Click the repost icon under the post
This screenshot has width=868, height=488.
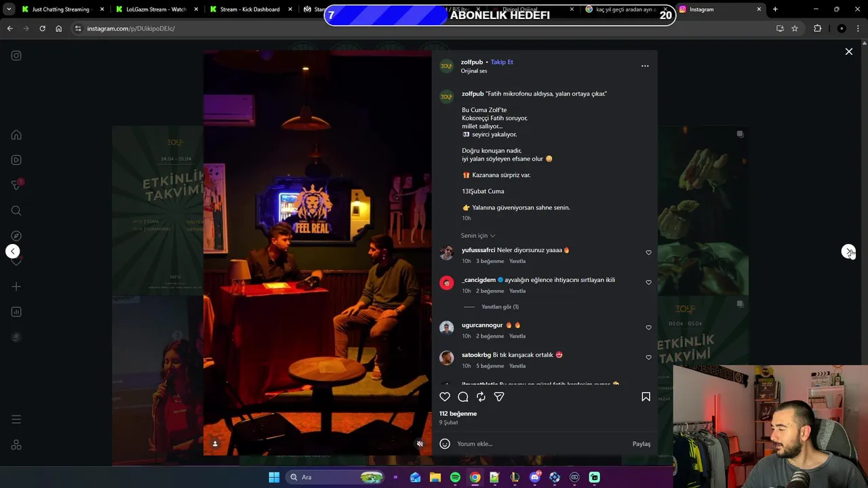coord(481,396)
